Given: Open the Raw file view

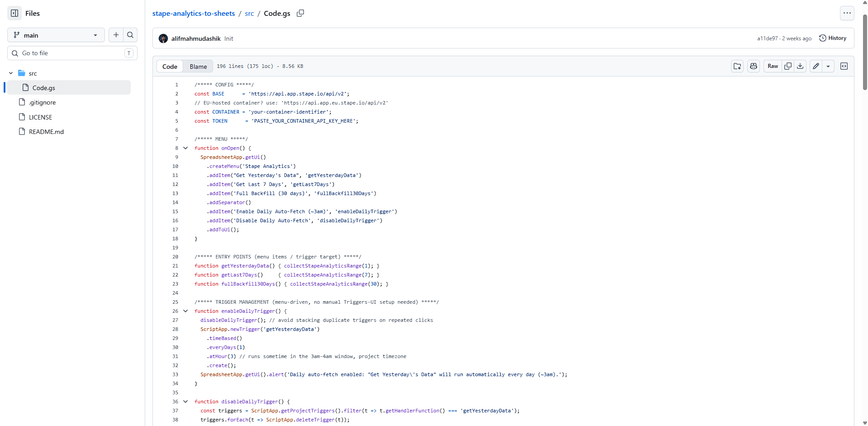Looking at the screenshot, I should 773,66.
